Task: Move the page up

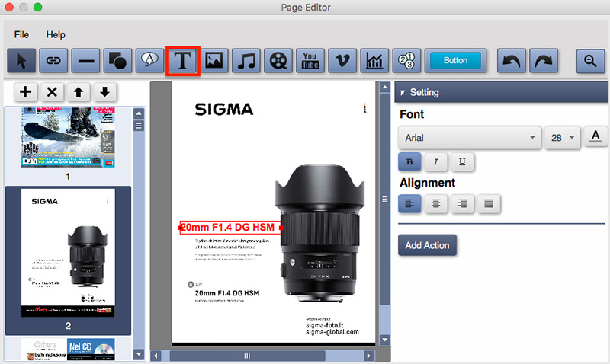Action: click(x=79, y=92)
